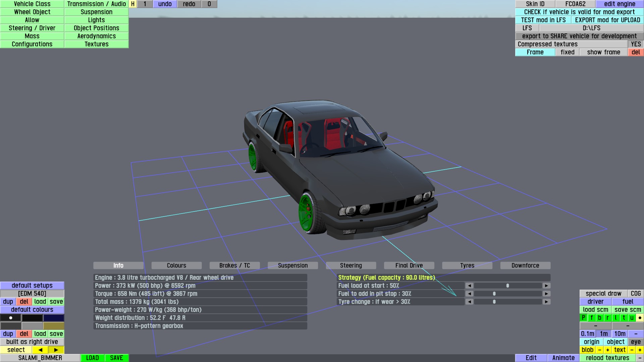Toggle COG special draw display
This screenshot has width=644, height=362.
click(x=636, y=293)
